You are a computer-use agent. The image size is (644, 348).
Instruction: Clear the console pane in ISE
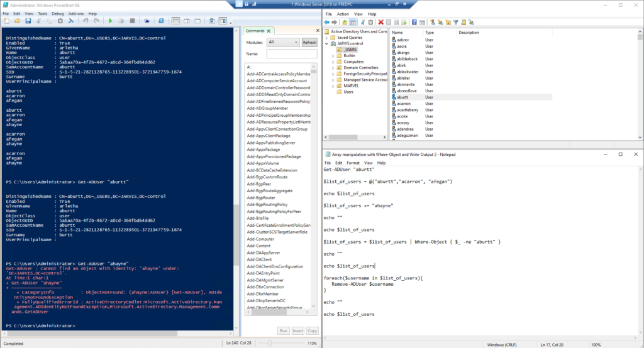point(70,21)
